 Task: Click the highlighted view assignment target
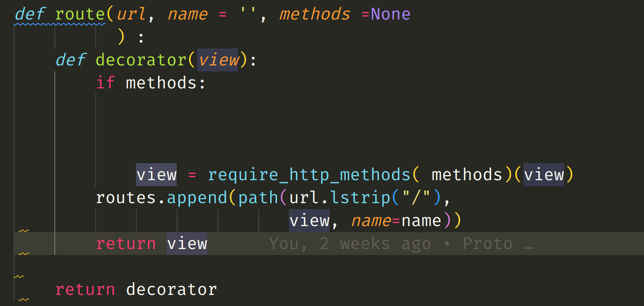tap(155, 174)
